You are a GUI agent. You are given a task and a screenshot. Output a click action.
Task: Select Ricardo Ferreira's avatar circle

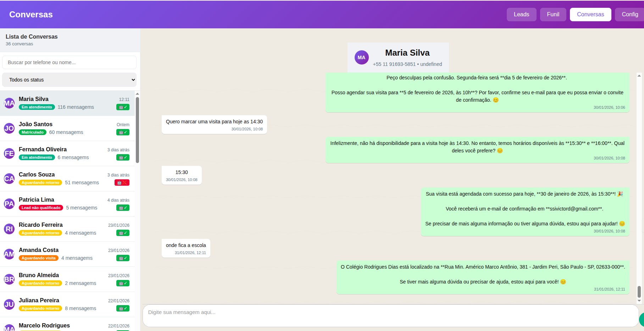coord(9,229)
